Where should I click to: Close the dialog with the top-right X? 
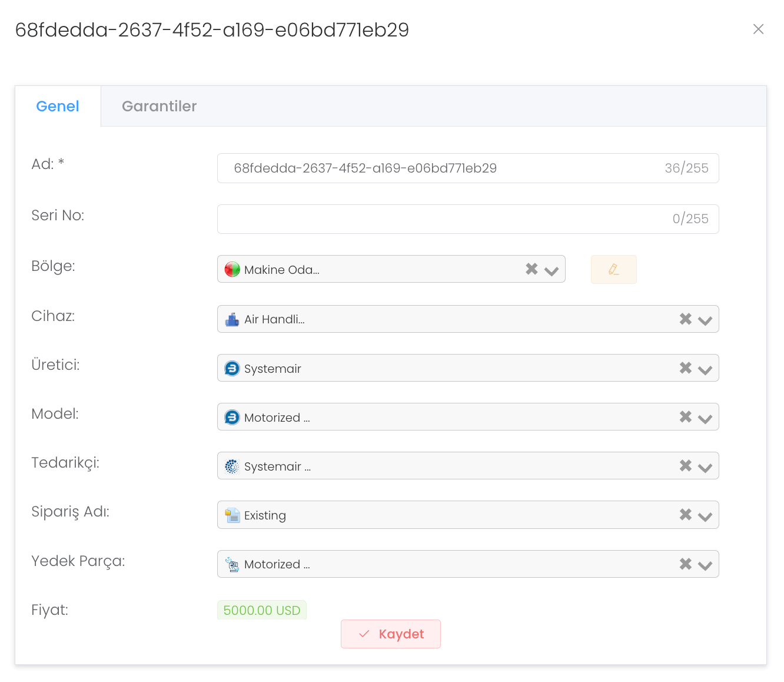coord(758,29)
